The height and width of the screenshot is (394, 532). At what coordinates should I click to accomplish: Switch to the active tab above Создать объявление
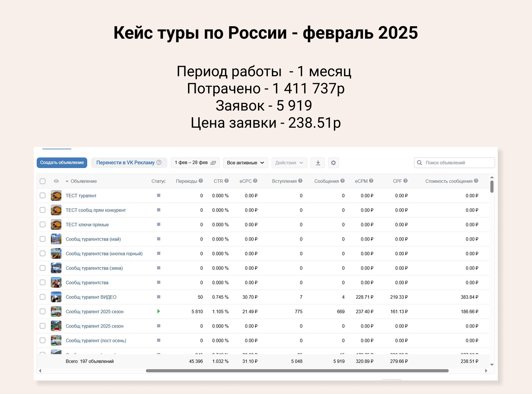click(x=56, y=149)
